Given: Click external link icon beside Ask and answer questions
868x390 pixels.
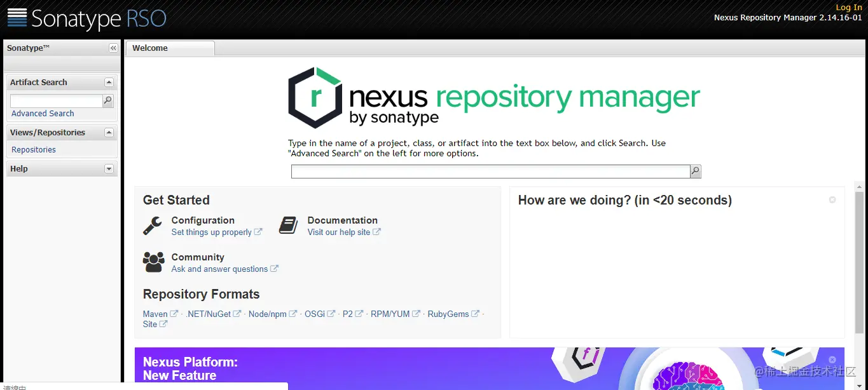Looking at the screenshot, I should point(274,269).
